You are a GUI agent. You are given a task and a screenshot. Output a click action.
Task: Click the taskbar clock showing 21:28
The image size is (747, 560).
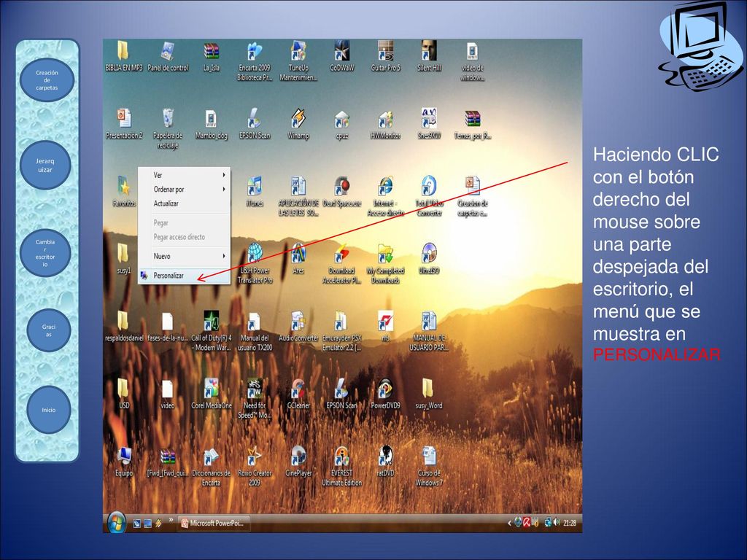(570, 523)
